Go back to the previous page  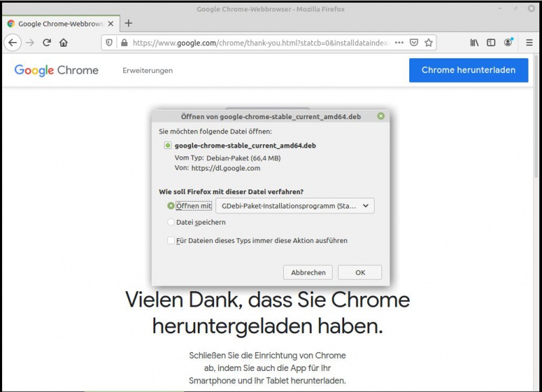coord(13,43)
